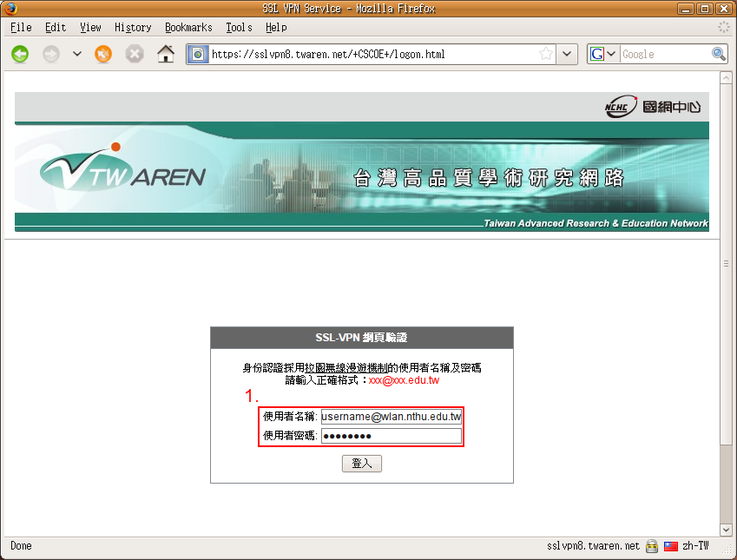
Task: Expand the address bar URL dropdown
Action: 567,54
